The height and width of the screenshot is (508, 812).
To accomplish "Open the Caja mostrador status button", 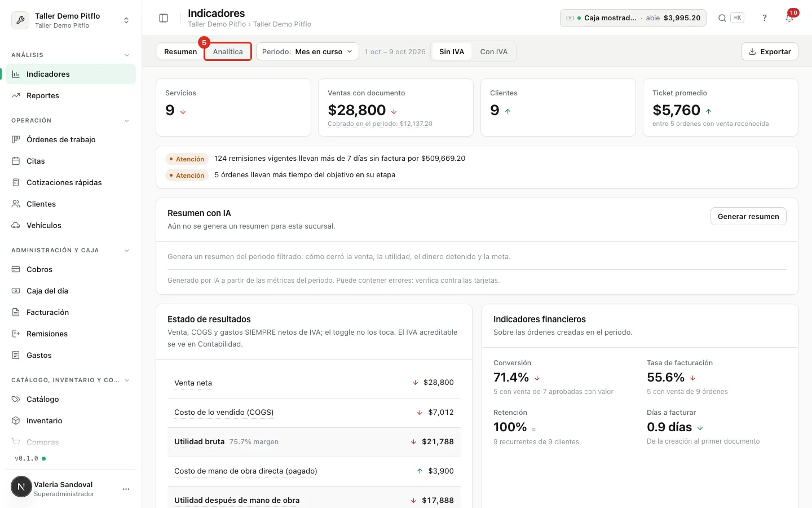I will point(633,18).
